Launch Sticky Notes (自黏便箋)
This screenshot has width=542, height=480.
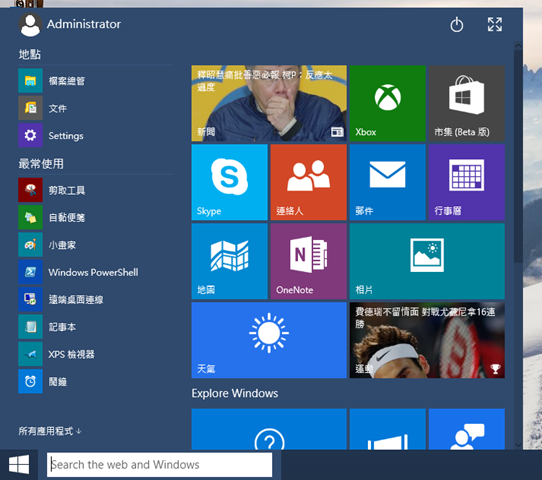click(95, 217)
